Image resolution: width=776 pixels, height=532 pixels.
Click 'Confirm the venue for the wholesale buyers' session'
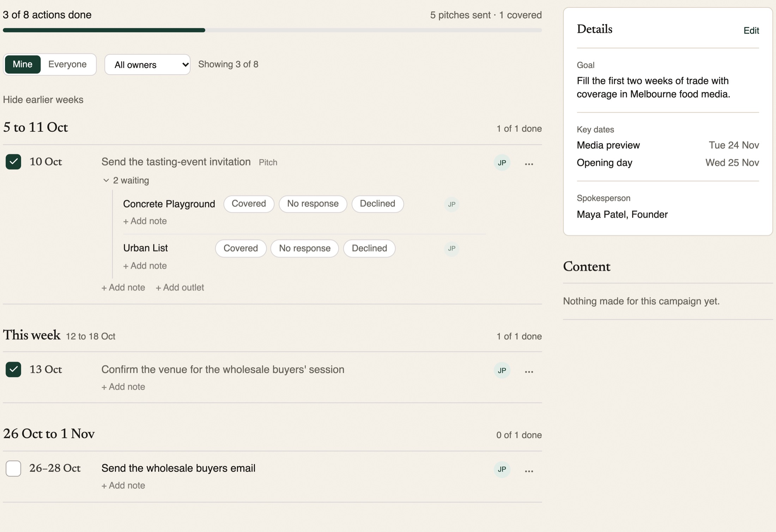[x=223, y=369]
